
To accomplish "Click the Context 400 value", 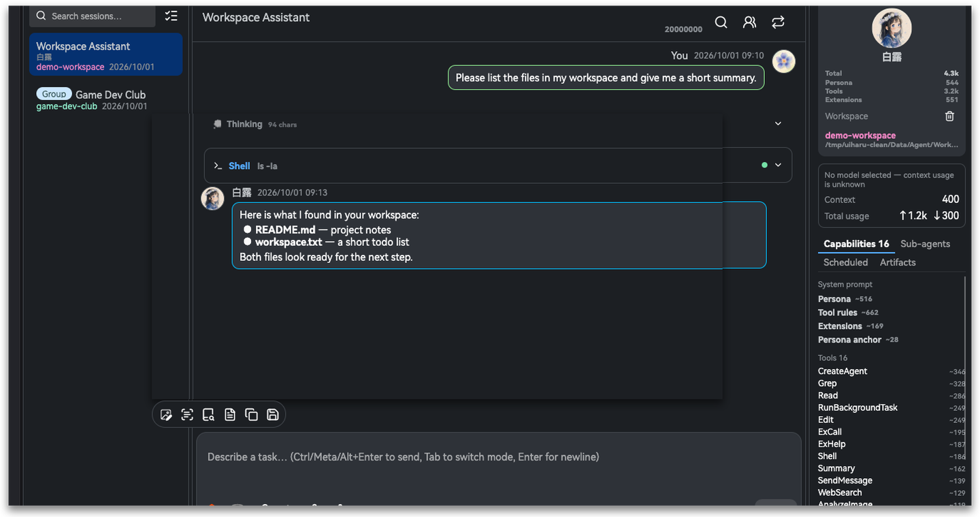I will pyautogui.click(x=951, y=200).
